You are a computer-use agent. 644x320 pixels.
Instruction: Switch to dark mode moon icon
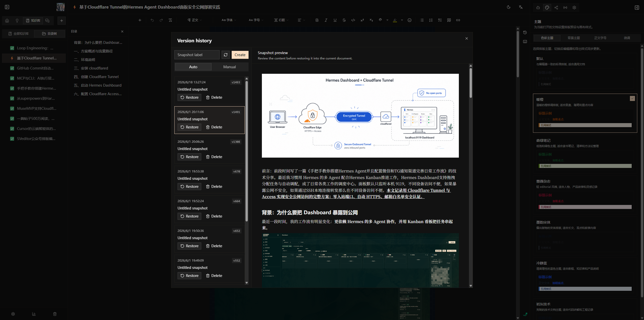[509, 7]
